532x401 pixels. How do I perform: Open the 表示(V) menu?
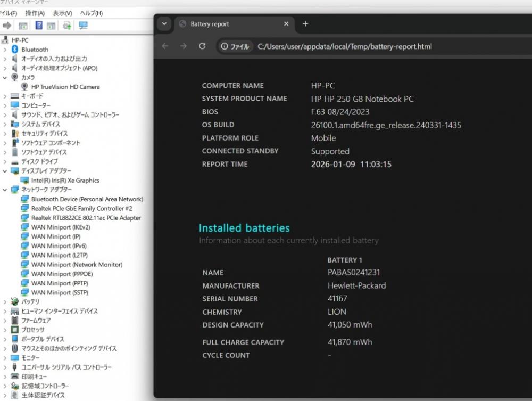click(62, 13)
